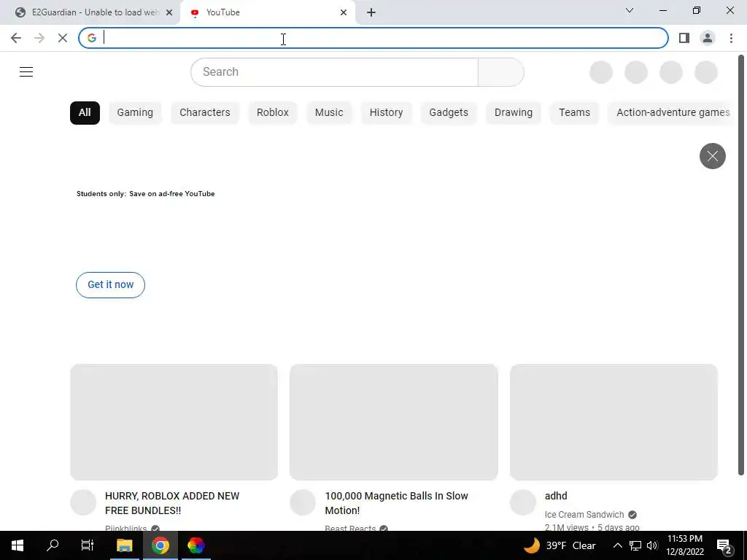Dismiss the student promo banner

tap(712, 156)
